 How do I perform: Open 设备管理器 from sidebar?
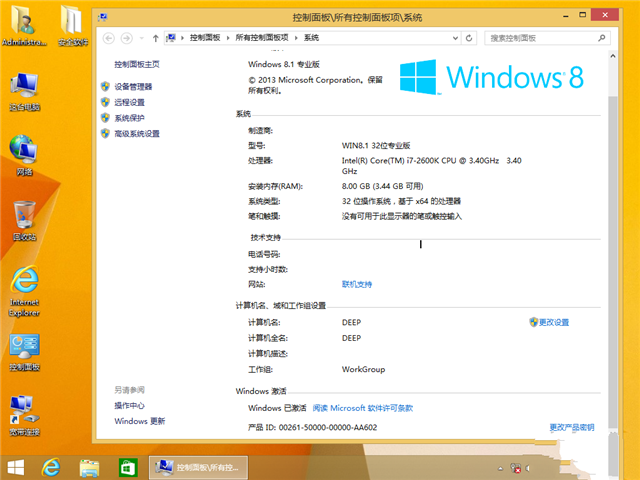point(133,87)
